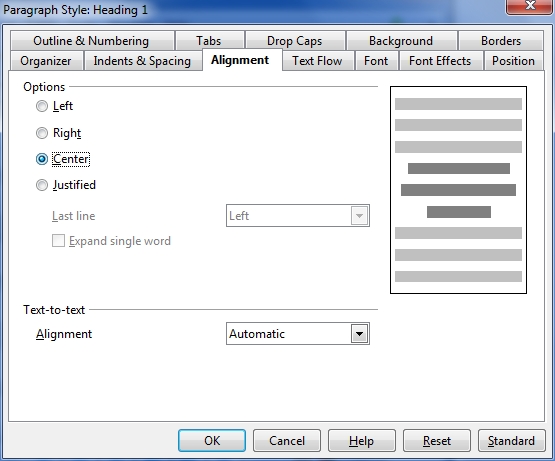
Task: Expand the Text-to-text Alignment dropdown arrow
Action: tap(359, 334)
